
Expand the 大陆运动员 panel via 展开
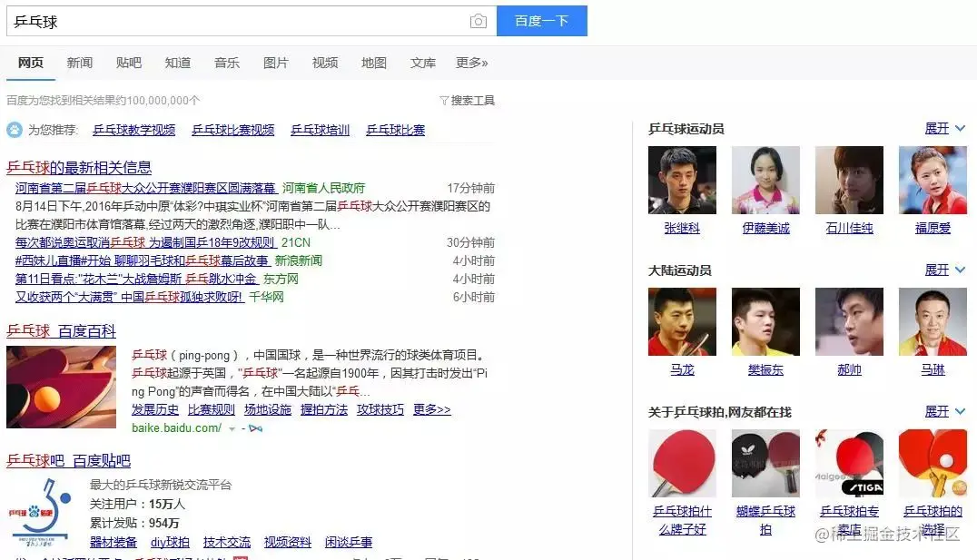pyautogui.click(x=945, y=270)
